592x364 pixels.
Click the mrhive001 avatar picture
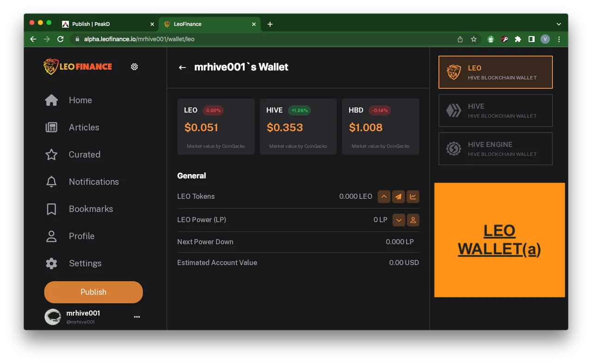(x=53, y=317)
